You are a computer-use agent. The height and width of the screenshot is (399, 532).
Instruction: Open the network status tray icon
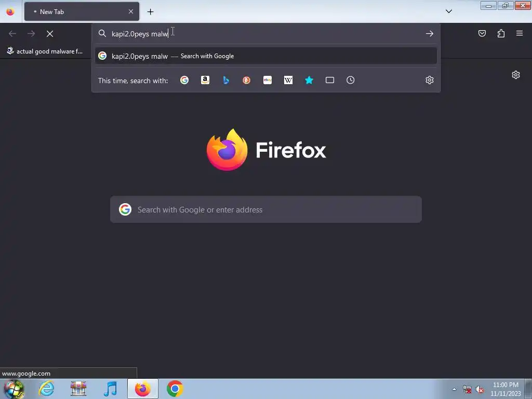[x=467, y=390]
